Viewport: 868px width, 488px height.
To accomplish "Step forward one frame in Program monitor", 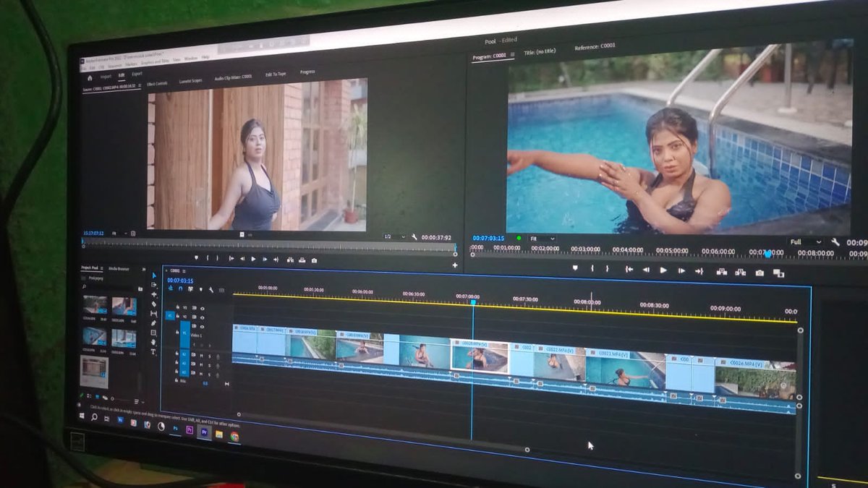I will point(681,270).
